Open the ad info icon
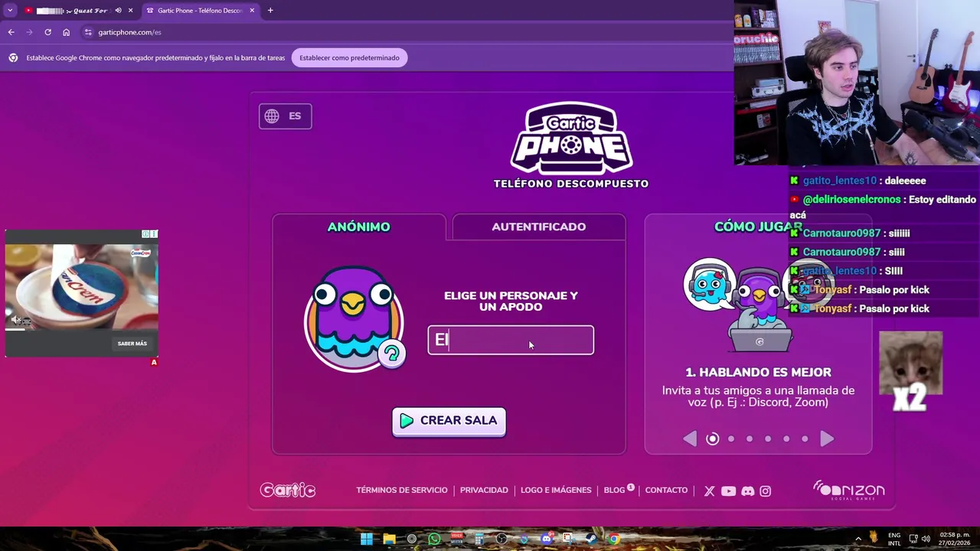This screenshot has height=551, width=980. [145, 233]
